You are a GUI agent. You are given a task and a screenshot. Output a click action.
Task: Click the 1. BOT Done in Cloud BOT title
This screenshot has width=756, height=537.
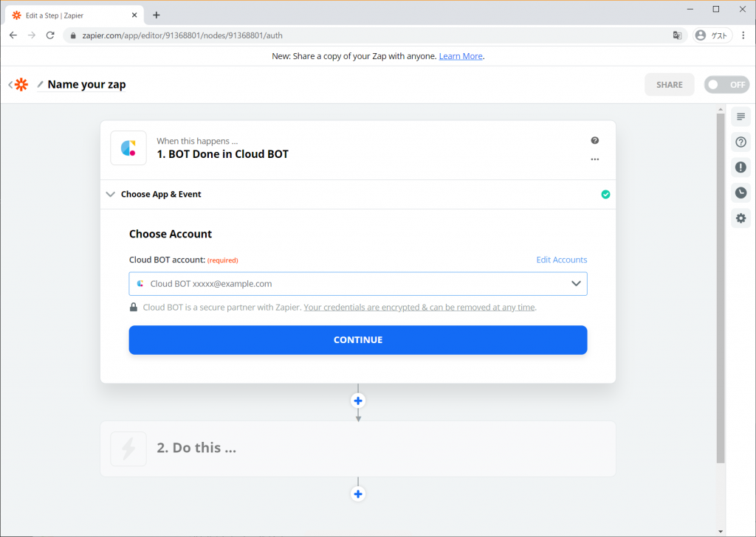coord(223,154)
